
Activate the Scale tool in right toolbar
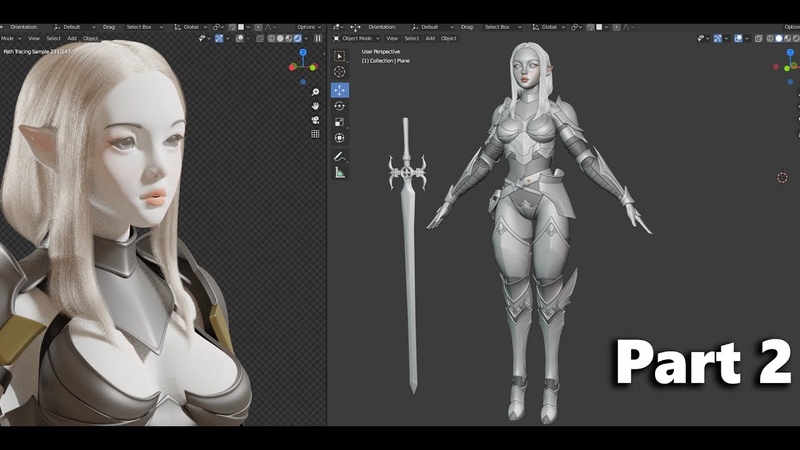click(x=339, y=122)
